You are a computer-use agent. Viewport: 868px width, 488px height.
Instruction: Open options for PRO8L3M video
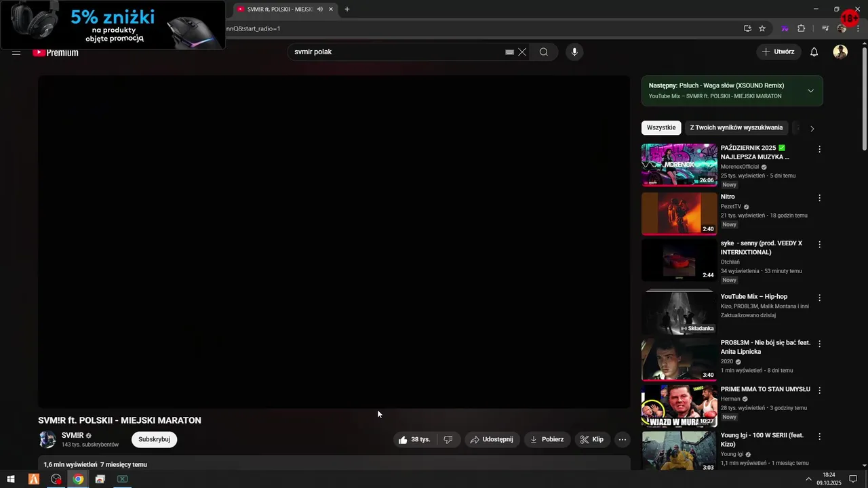(x=819, y=344)
